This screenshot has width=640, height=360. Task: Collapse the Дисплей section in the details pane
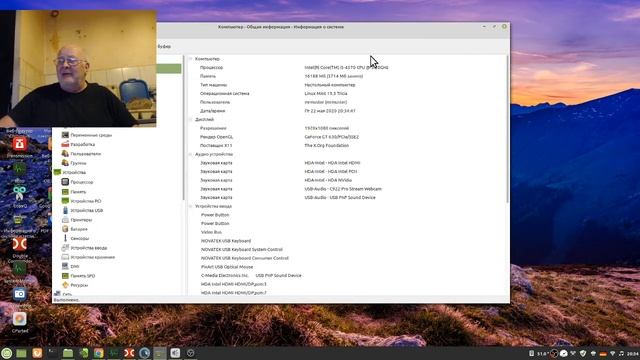tap(190, 120)
